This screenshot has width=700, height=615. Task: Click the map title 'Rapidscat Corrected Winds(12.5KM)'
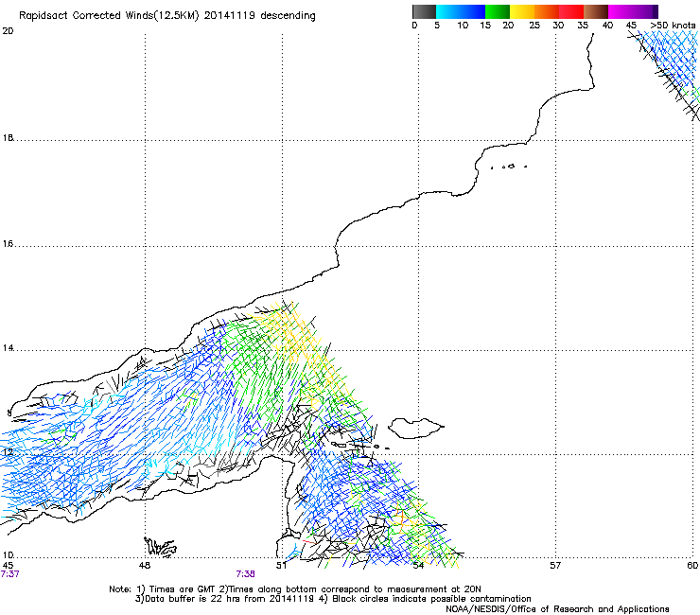point(109,16)
